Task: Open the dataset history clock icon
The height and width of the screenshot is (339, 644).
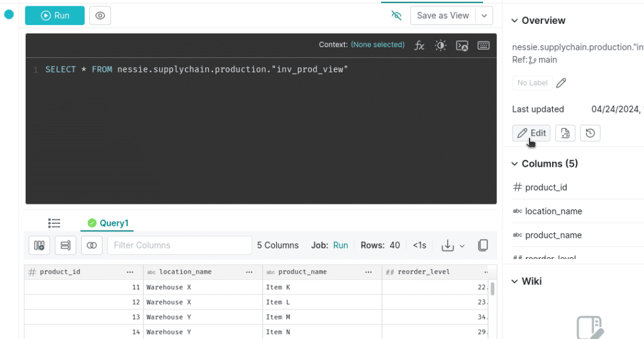Action: click(590, 133)
